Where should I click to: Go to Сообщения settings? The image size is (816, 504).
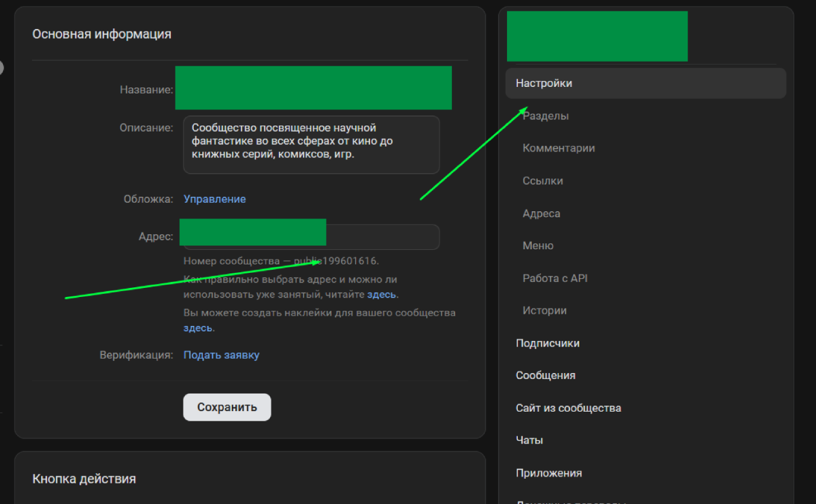(x=545, y=375)
